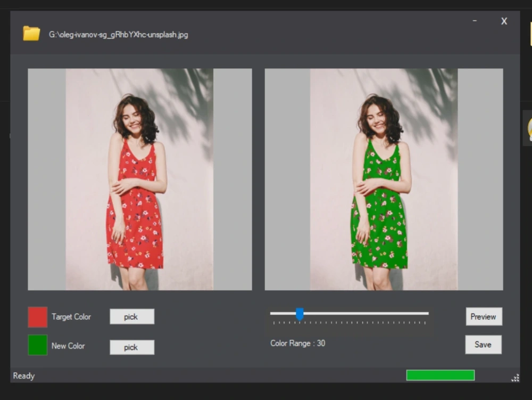Click the file path G:\oleg-ivanov text
The image size is (532, 400).
coord(119,35)
